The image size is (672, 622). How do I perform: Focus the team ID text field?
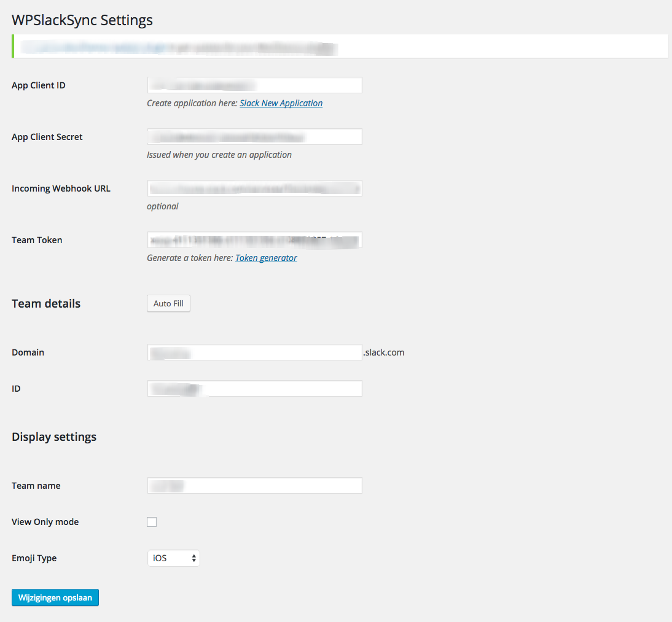[x=254, y=389]
